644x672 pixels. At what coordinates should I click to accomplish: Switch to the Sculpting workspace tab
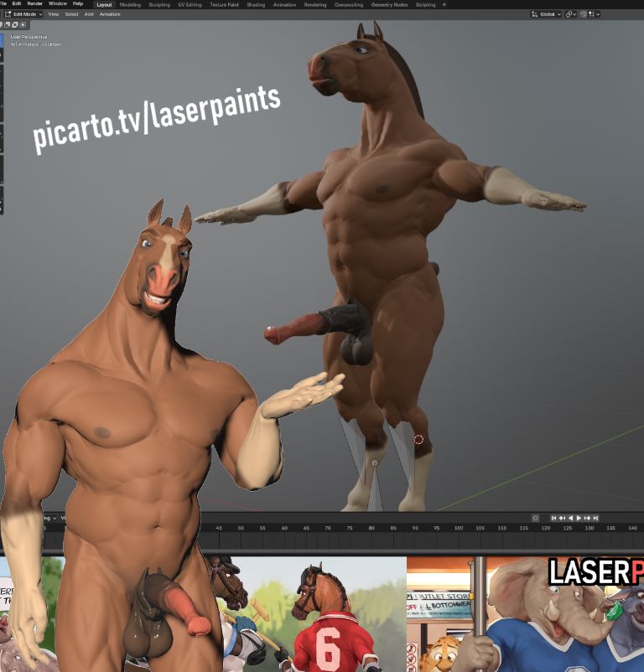coord(159,5)
